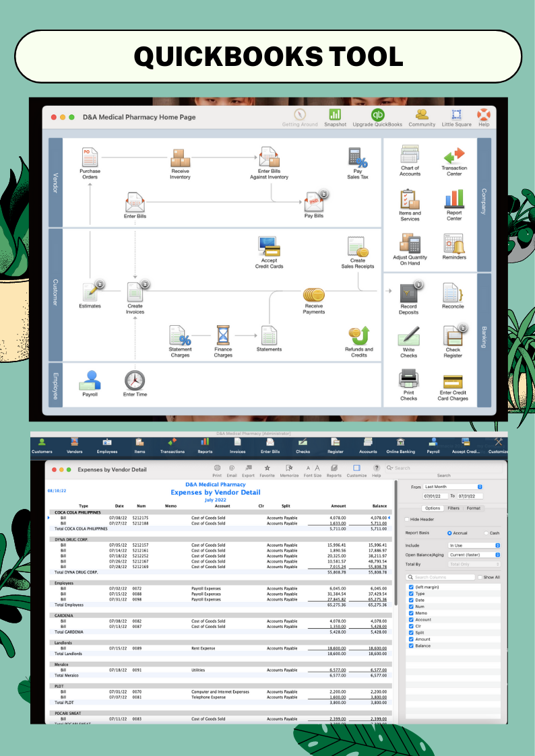Click Email in the report toolbar
The width and height of the screenshot is (535, 756).
[x=232, y=471]
